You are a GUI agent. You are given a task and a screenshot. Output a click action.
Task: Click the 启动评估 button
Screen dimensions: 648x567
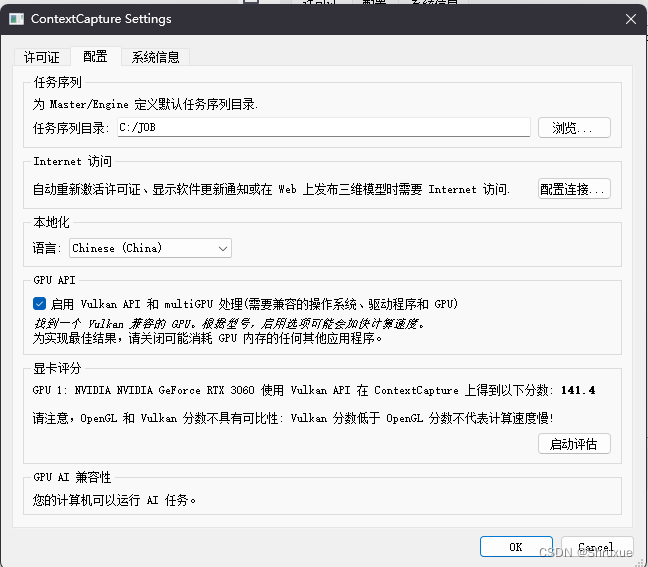[574, 444]
